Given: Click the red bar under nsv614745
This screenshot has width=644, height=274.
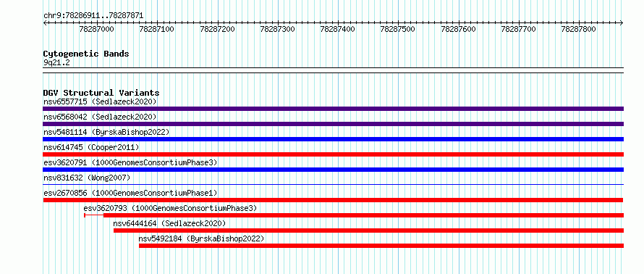Looking at the screenshot, I should coord(333,154).
